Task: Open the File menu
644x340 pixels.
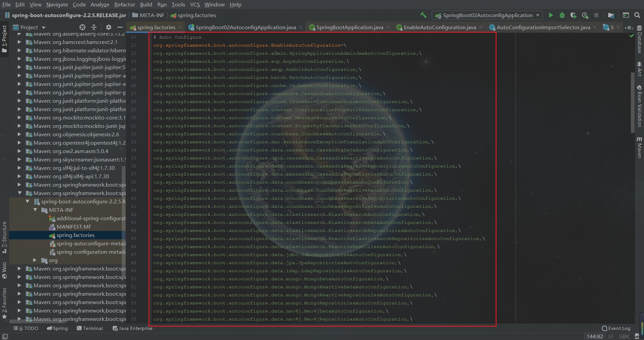Action: click(6, 4)
